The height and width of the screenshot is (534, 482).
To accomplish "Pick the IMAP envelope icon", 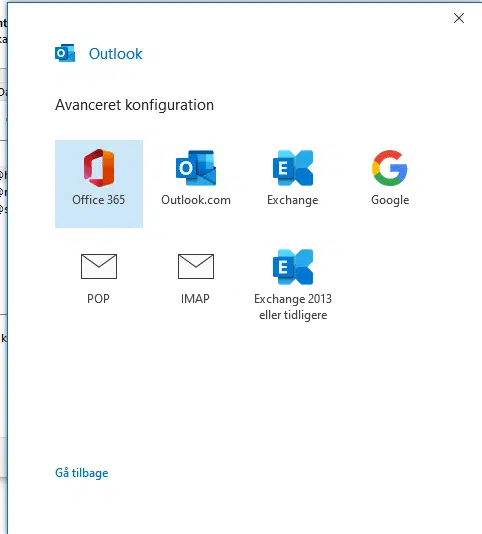I will (196, 266).
